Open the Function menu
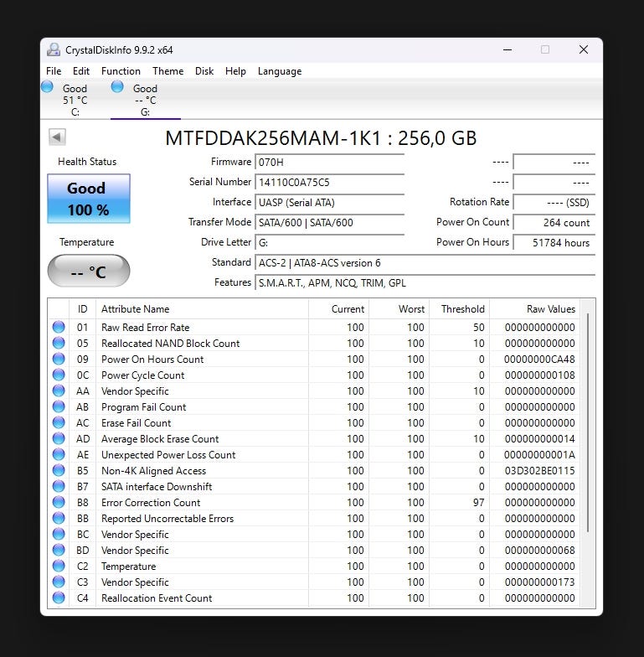This screenshot has width=644, height=657. 121,71
